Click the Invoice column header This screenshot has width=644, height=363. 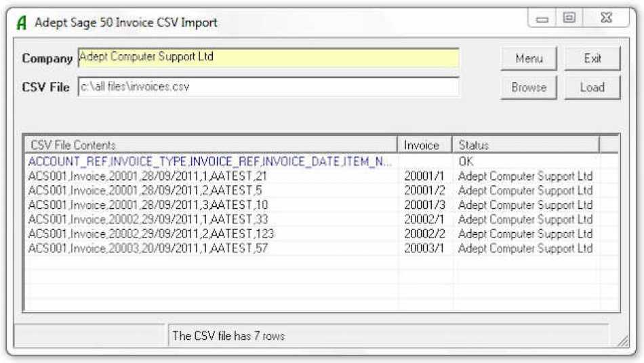click(424, 145)
